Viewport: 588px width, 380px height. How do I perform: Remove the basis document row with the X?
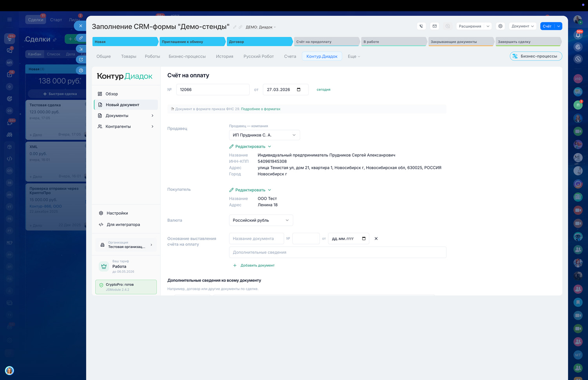click(376, 239)
